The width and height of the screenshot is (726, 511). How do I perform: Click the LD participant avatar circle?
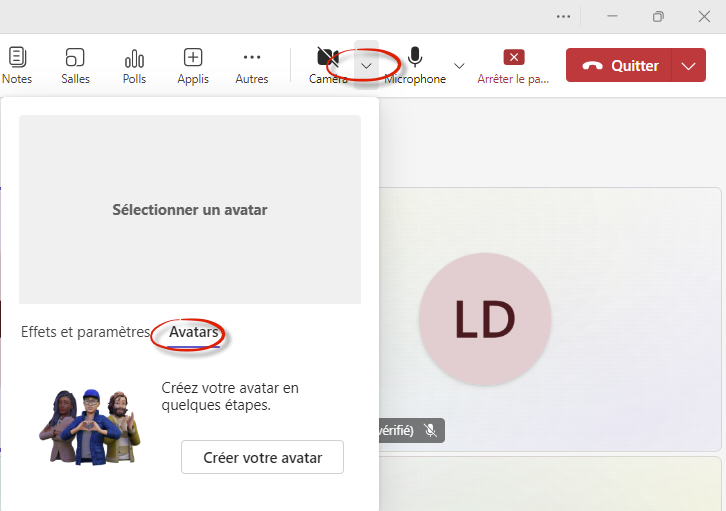click(484, 319)
